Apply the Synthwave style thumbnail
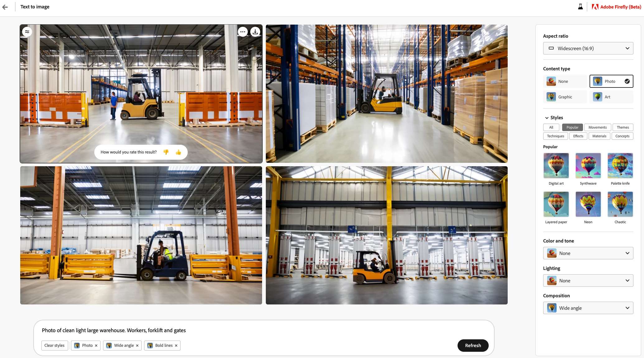The height and width of the screenshot is (358, 644). click(x=588, y=166)
